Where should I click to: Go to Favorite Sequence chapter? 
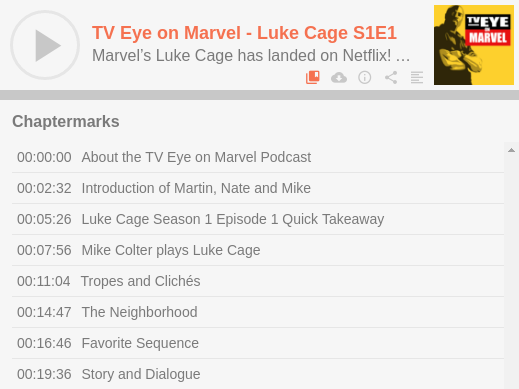[258, 343]
